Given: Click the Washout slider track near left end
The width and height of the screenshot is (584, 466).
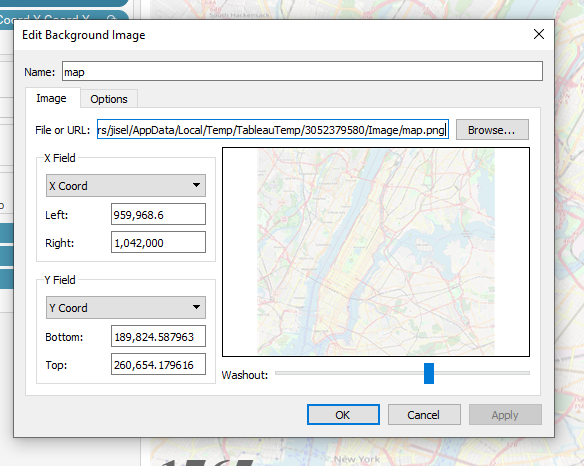Looking at the screenshot, I should point(283,373).
